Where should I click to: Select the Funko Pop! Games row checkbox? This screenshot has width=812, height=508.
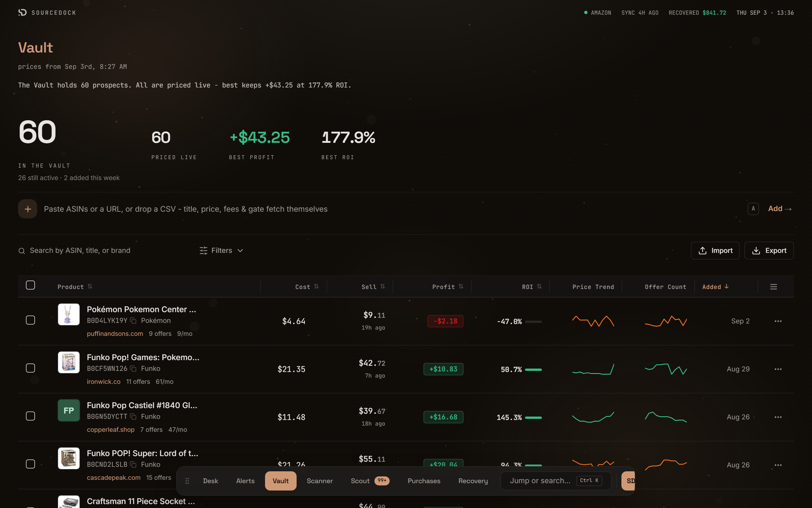(30, 368)
